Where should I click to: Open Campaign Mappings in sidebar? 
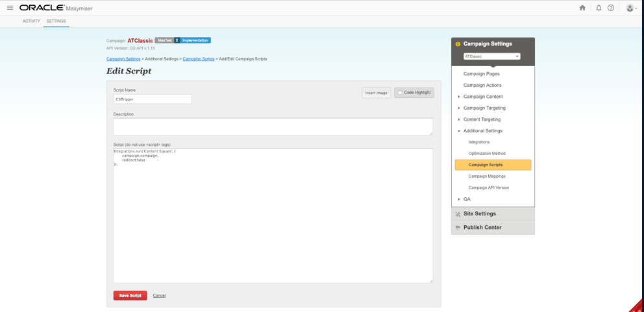point(487,176)
